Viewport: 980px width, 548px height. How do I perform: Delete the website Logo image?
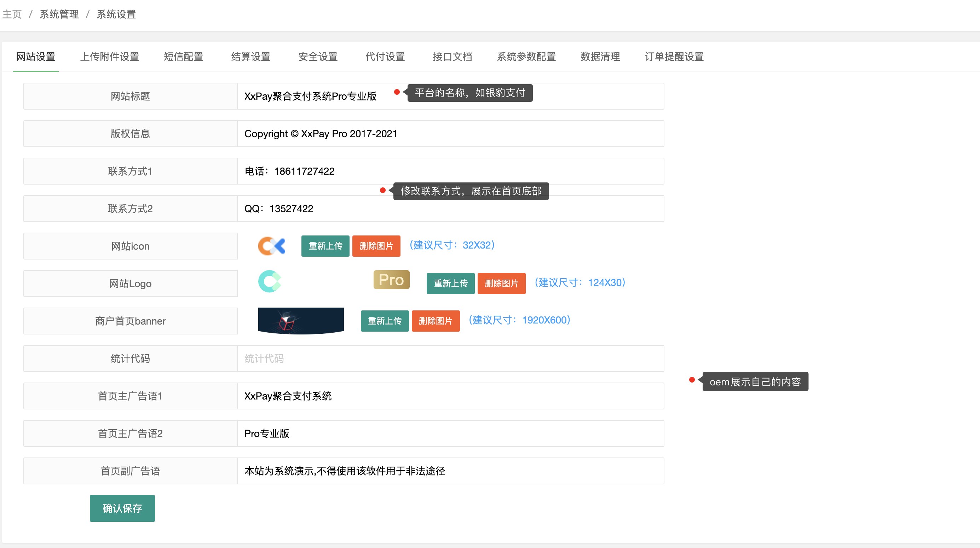click(x=501, y=283)
